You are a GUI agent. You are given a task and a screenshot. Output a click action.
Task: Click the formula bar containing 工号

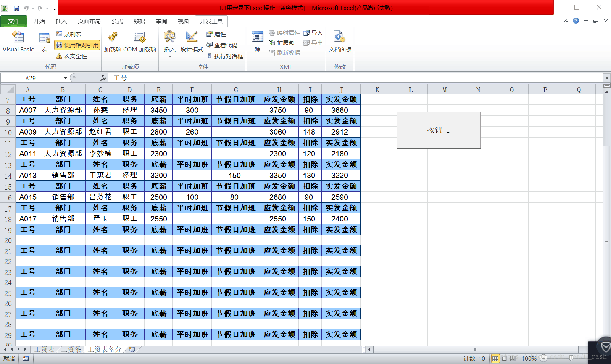click(355, 78)
